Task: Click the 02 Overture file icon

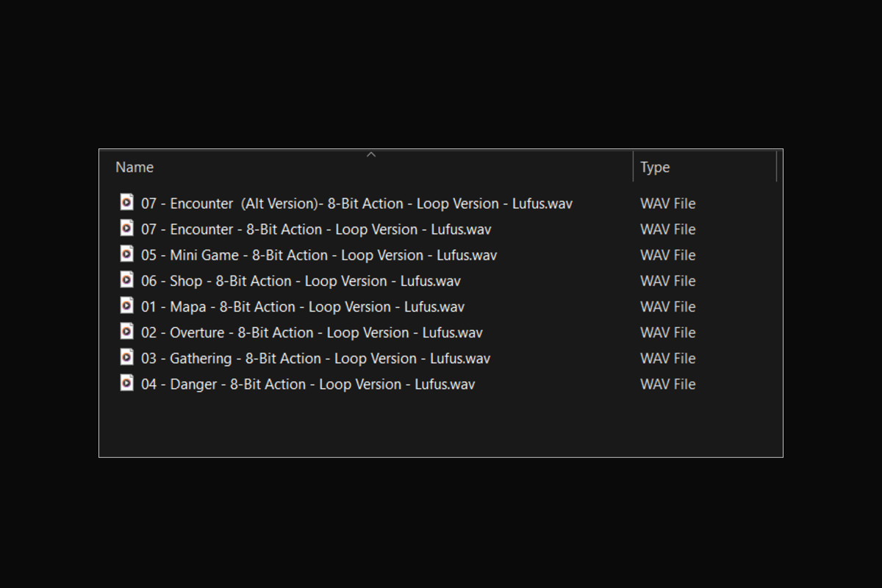Action: tap(127, 331)
